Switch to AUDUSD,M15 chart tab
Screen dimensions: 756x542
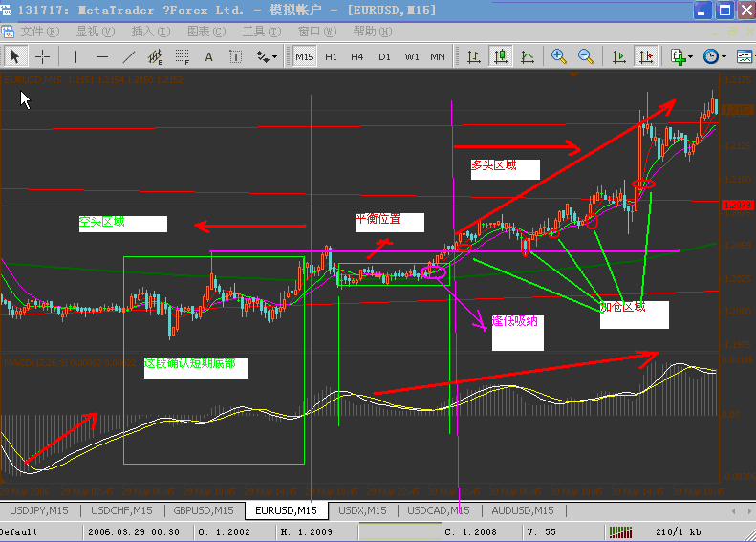point(523,510)
